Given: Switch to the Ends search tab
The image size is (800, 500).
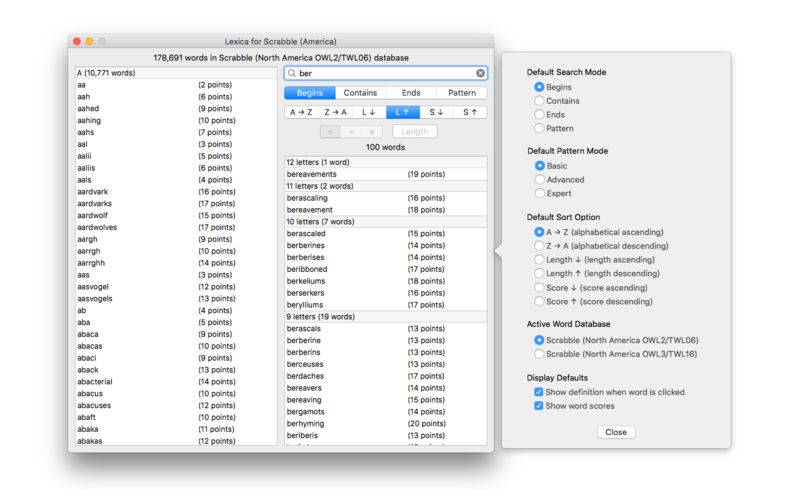Looking at the screenshot, I should [411, 93].
